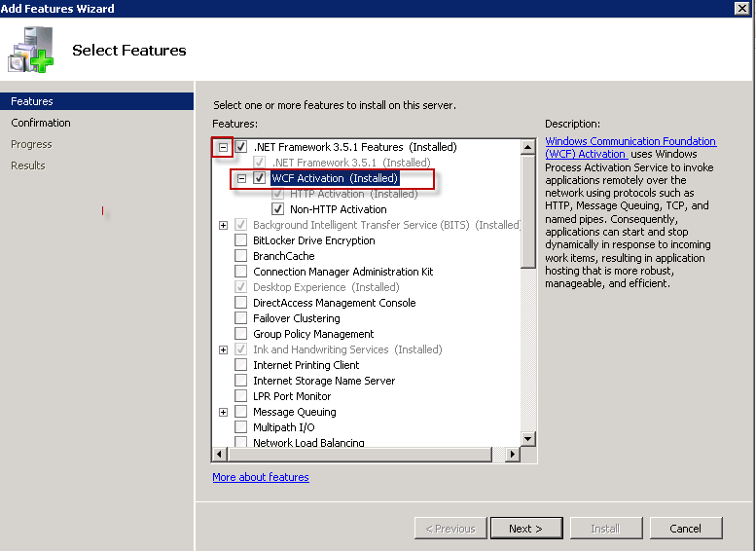
Task: Select the LPR Port Monitor row text
Action: point(292,396)
